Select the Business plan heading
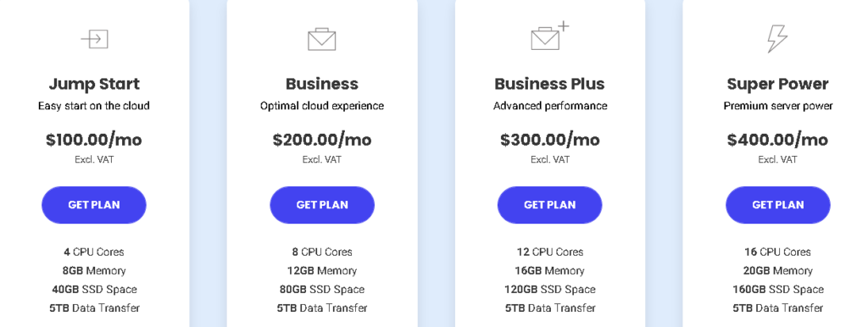Screen dimensions: 868x327 tap(322, 84)
